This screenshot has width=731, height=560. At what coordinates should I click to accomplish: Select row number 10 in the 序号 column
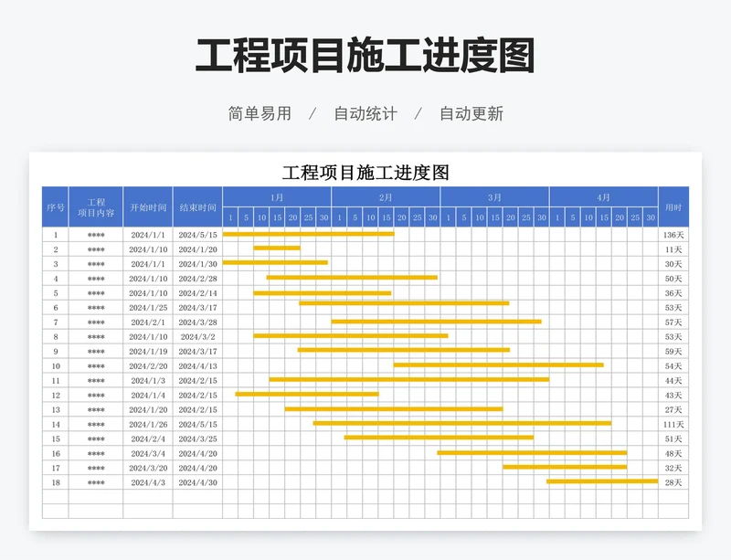[x=56, y=366]
